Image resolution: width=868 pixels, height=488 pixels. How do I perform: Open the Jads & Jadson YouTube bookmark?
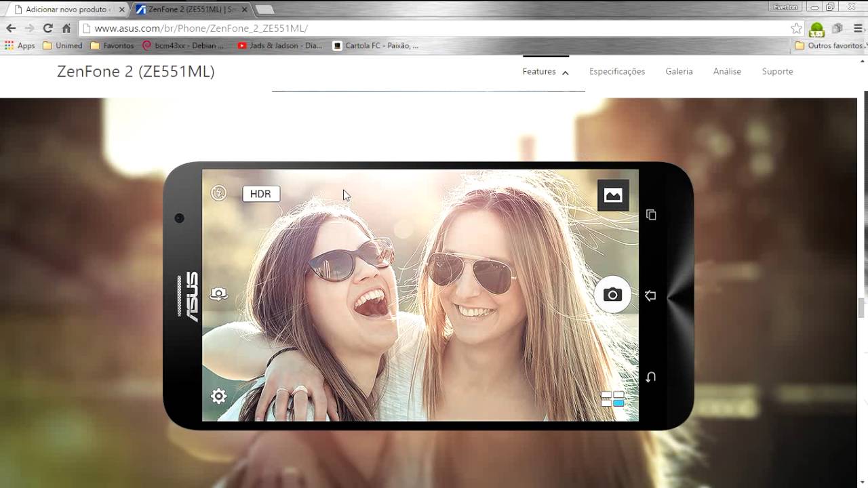point(279,45)
